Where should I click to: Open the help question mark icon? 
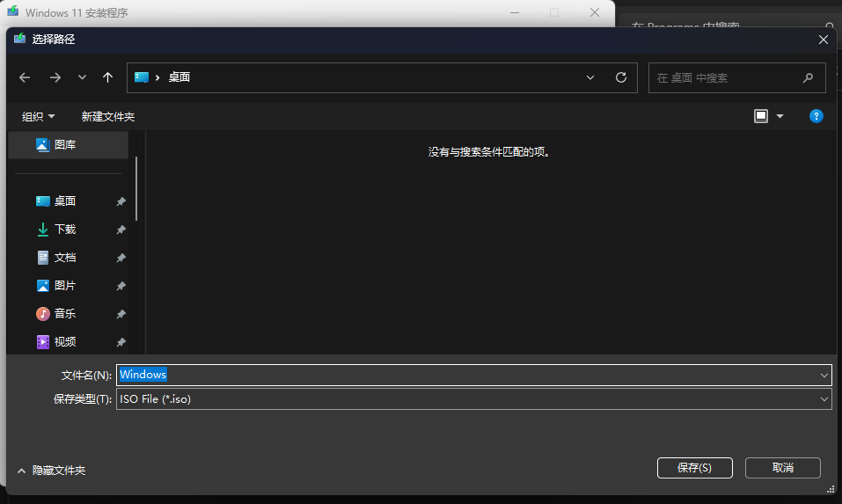coord(816,116)
